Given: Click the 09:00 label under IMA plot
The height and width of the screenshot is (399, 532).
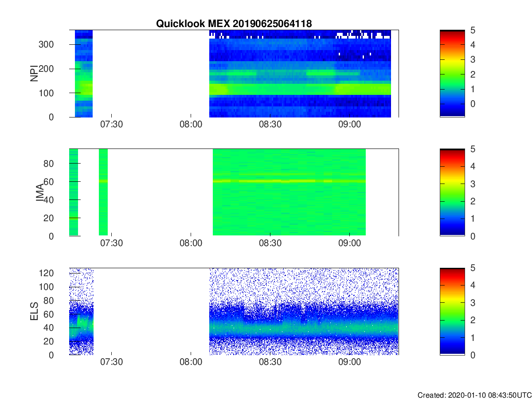Looking at the screenshot, I should [350, 243].
